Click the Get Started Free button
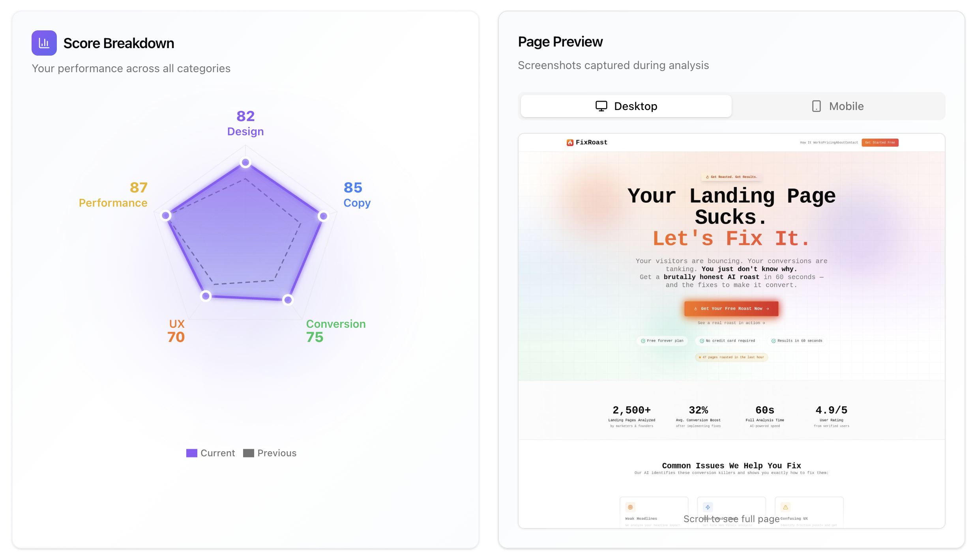 tap(880, 142)
